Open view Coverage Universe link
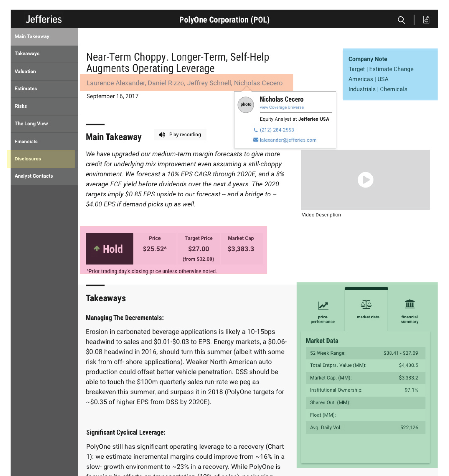 click(282, 107)
